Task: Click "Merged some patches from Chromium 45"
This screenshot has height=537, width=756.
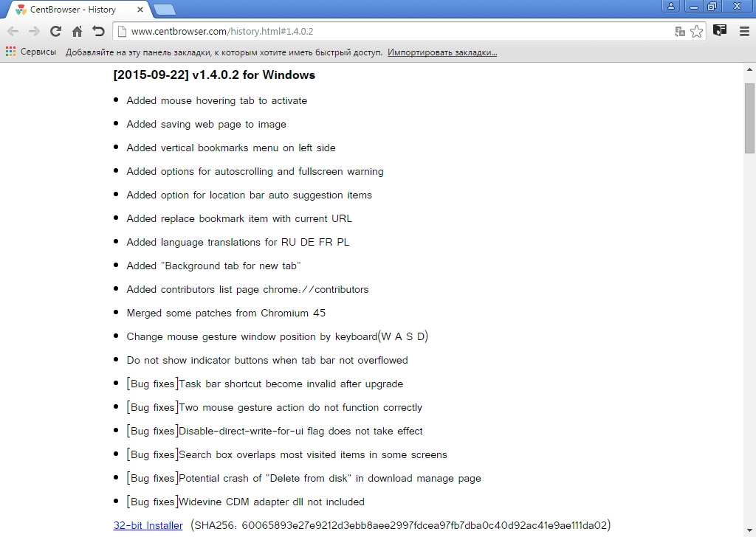Action: coord(226,313)
